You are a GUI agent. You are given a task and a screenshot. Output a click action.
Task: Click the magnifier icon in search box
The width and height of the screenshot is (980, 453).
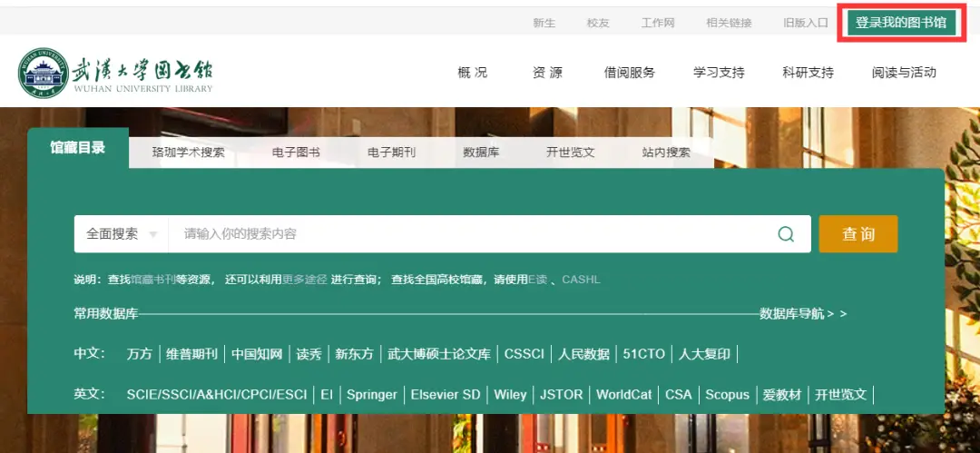coord(786,234)
